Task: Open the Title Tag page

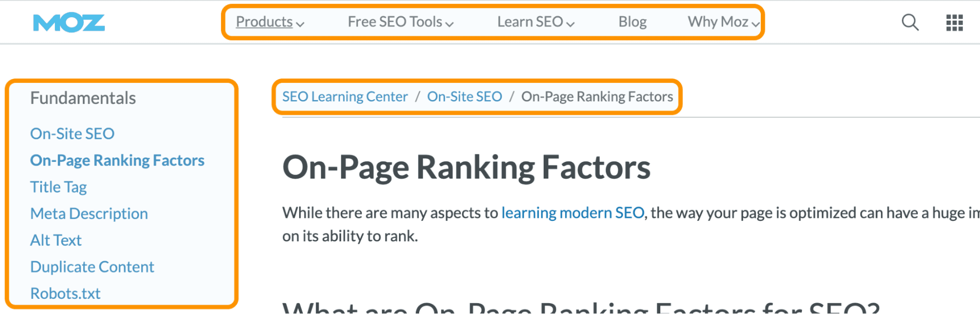Action: click(x=58, y=186)
